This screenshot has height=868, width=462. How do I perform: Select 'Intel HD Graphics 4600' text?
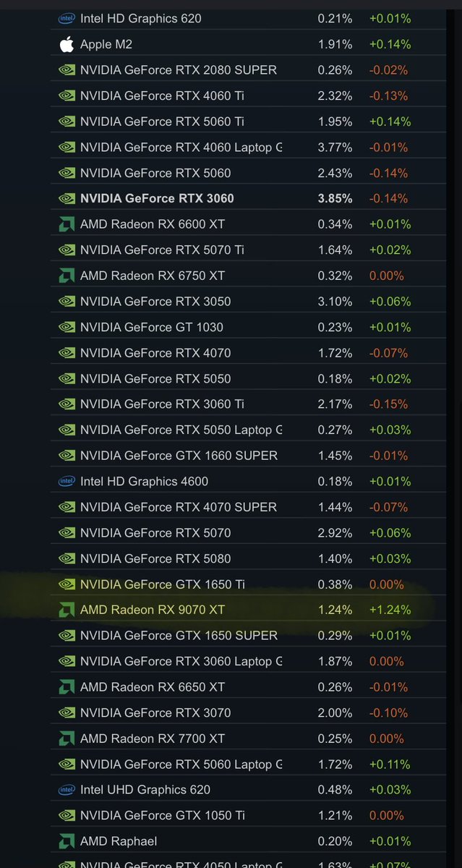pos(145,482)
